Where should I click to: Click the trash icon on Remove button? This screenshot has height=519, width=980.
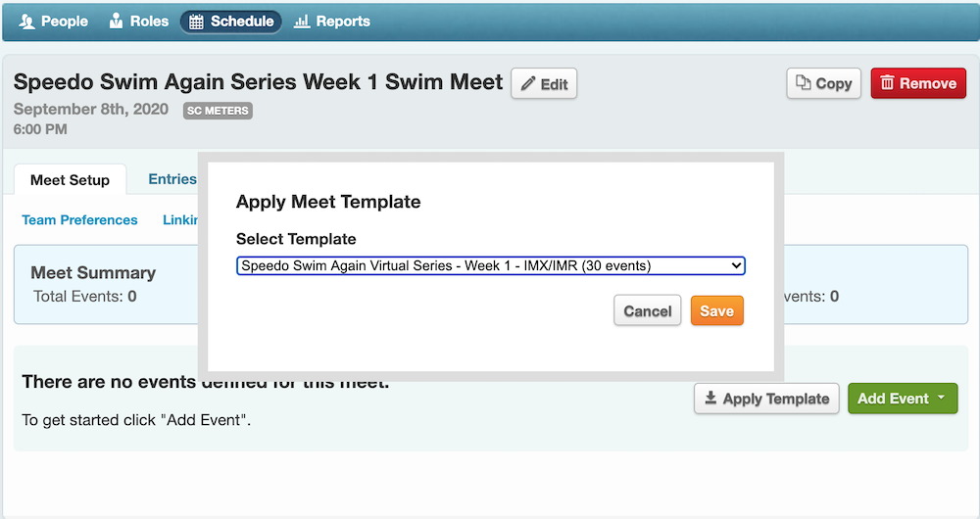(888, 83)
